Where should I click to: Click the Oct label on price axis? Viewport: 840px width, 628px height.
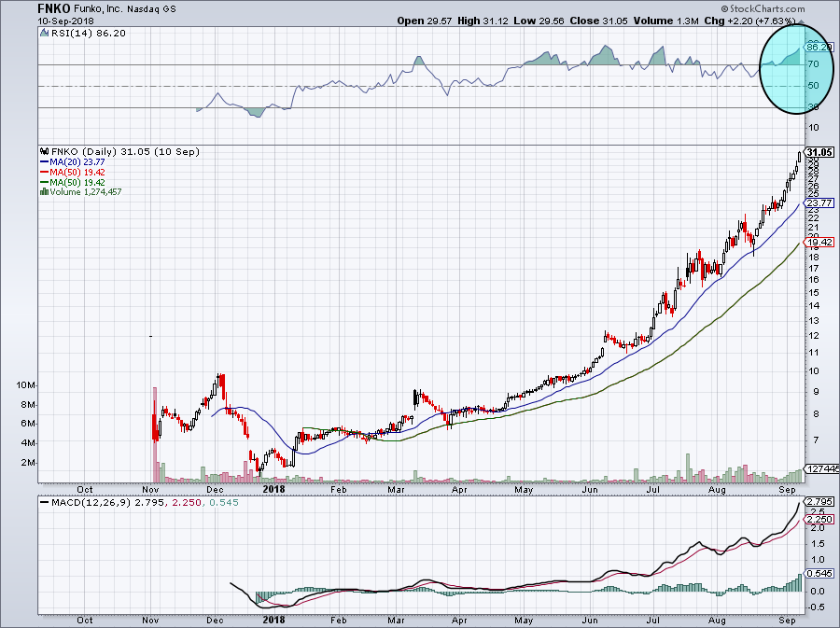point(85,489)
